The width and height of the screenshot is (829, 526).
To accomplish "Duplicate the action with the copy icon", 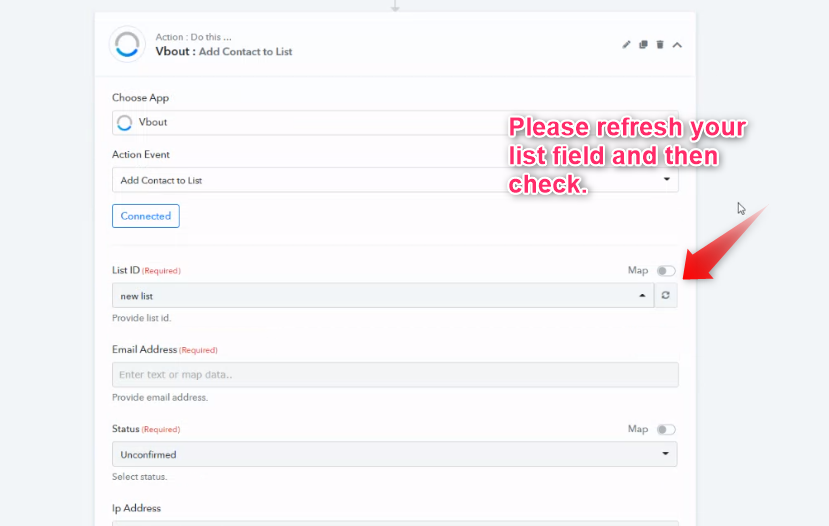I will click(643, 45).
